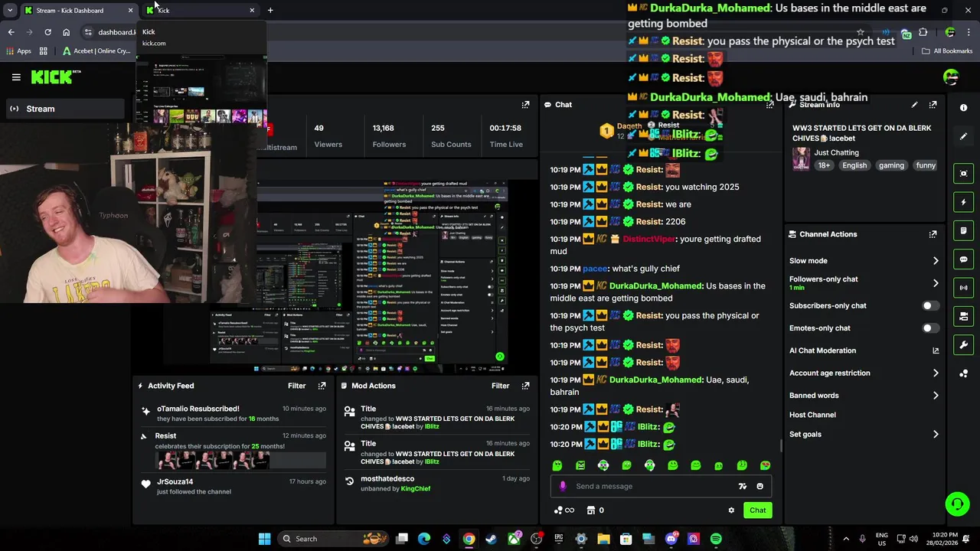Open chat settings gear icon

click(x=731, y=510)
